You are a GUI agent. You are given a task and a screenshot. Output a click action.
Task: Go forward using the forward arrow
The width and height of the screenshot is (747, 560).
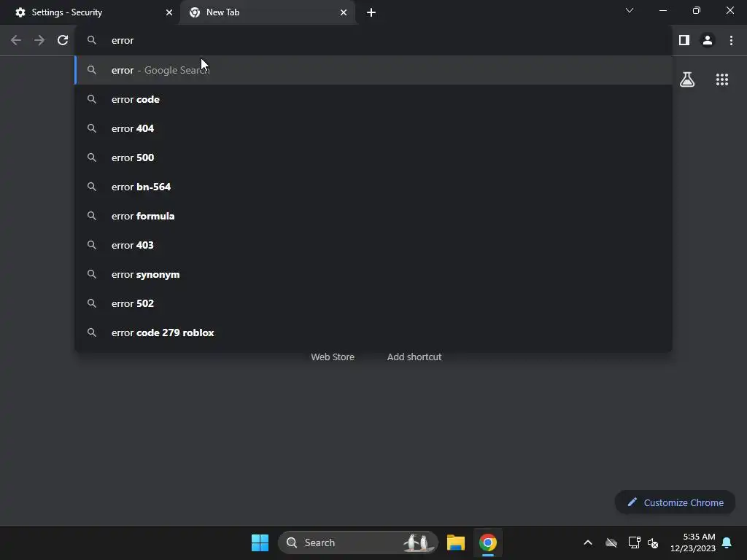coord(39,41)
